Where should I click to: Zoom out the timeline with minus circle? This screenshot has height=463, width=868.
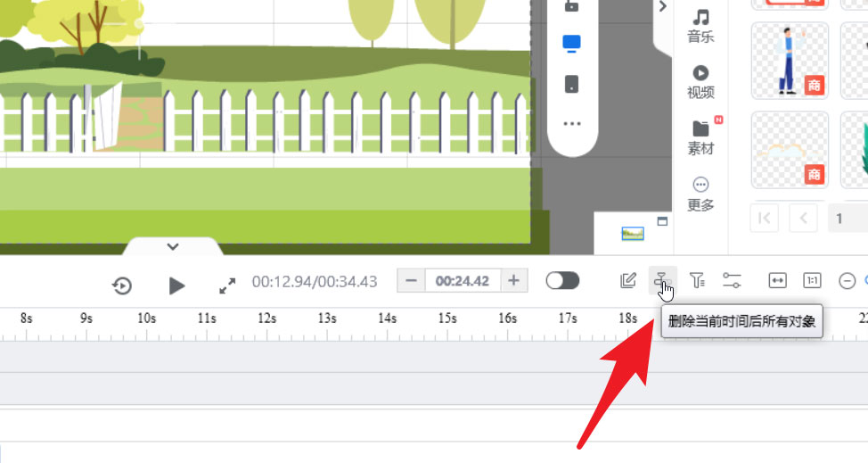point(847,281)
